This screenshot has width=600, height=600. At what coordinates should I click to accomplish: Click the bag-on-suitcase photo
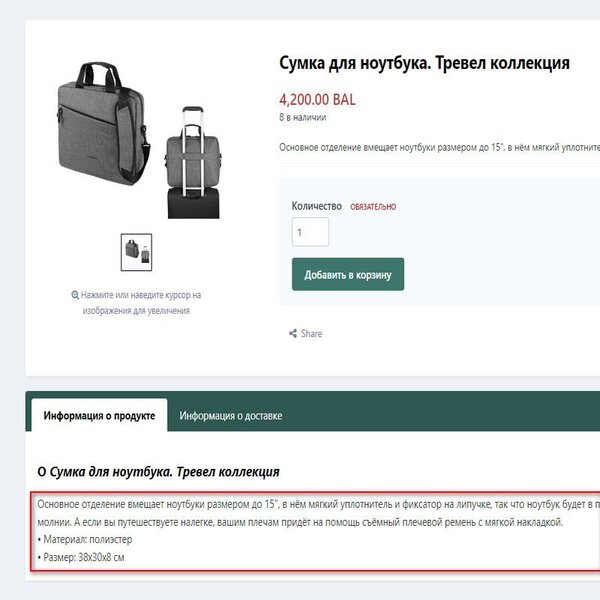191,161
